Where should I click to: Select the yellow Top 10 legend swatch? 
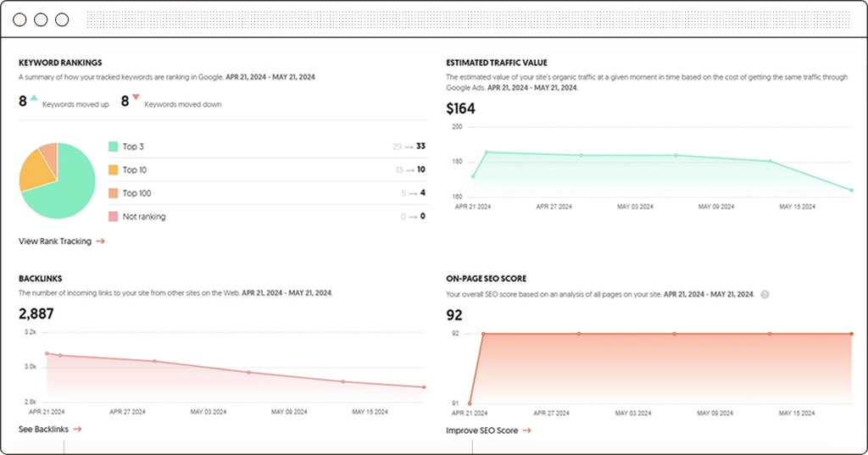point(113,170)
